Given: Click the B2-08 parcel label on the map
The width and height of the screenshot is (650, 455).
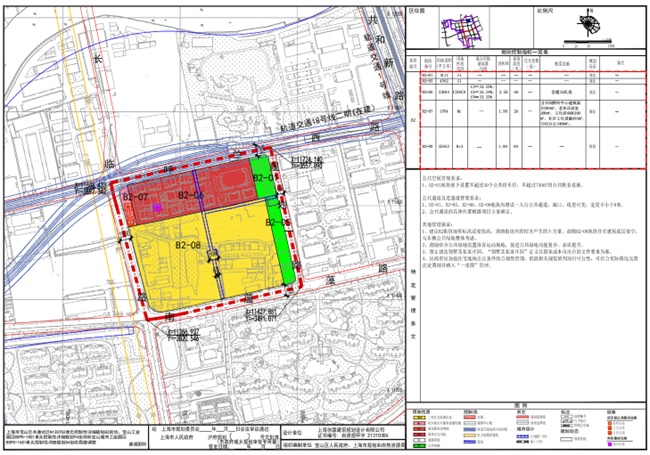Looking at the screenshot, I should (x=188, y=245).
